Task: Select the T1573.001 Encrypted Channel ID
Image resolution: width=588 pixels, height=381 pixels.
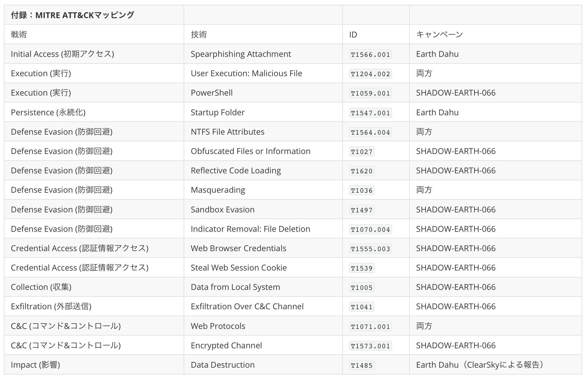Action: click(x=370, y=346)
